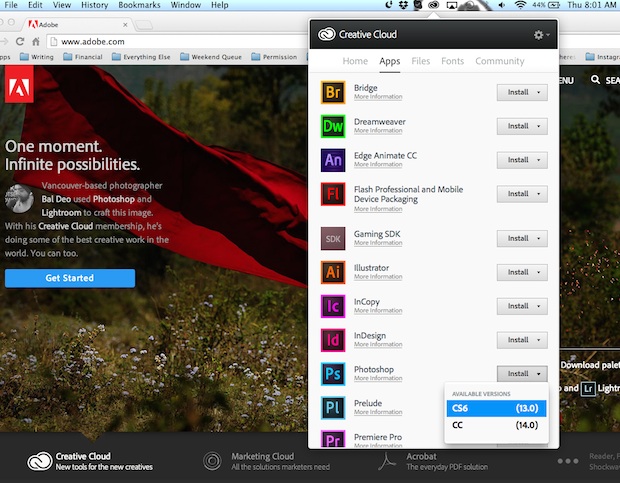This screenshot has width=620, height=483.
Task: Click the Bridge app icon
Action: pyautogui.click(x=333, y=92)
